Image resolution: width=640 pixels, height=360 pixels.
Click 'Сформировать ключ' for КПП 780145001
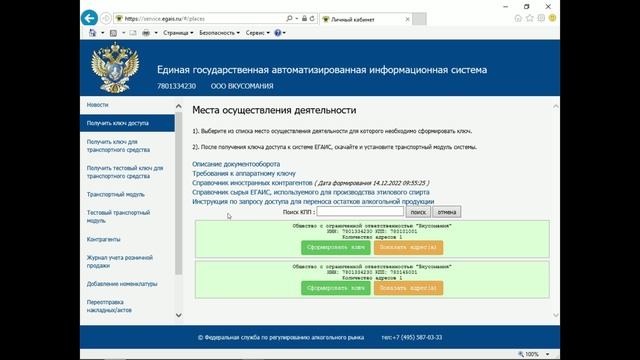click(x=336, y=288)
